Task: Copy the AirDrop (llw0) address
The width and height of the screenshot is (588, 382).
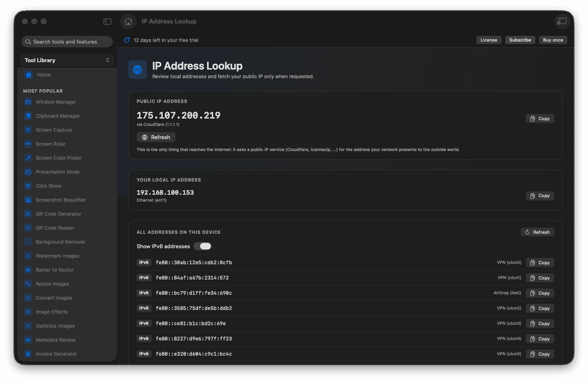Action: [540, 293]
